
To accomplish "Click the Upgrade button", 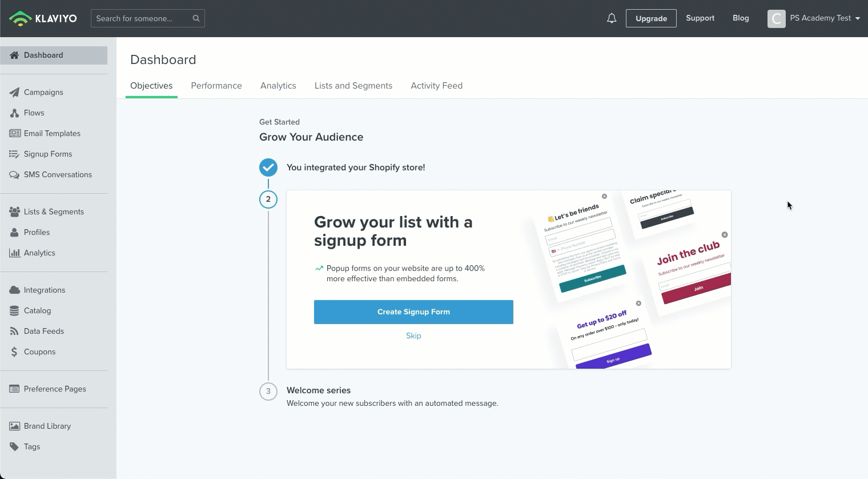I will pyautogui.click(x=651, y=18).
